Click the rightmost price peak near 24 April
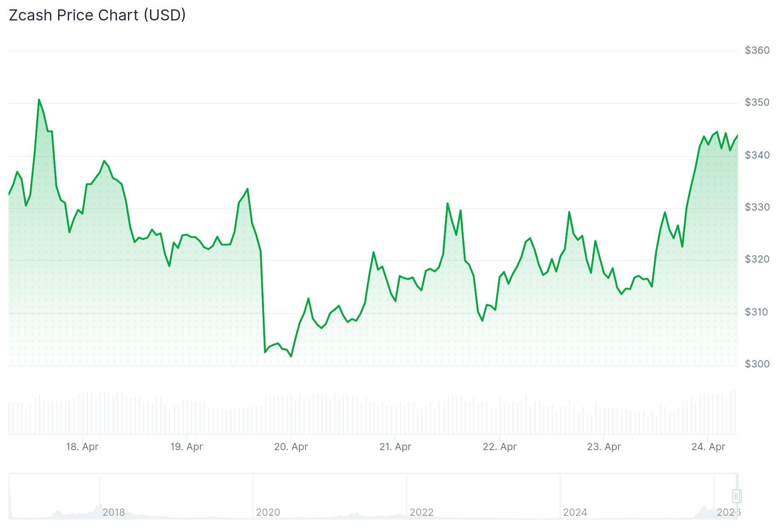 [717, 131]
